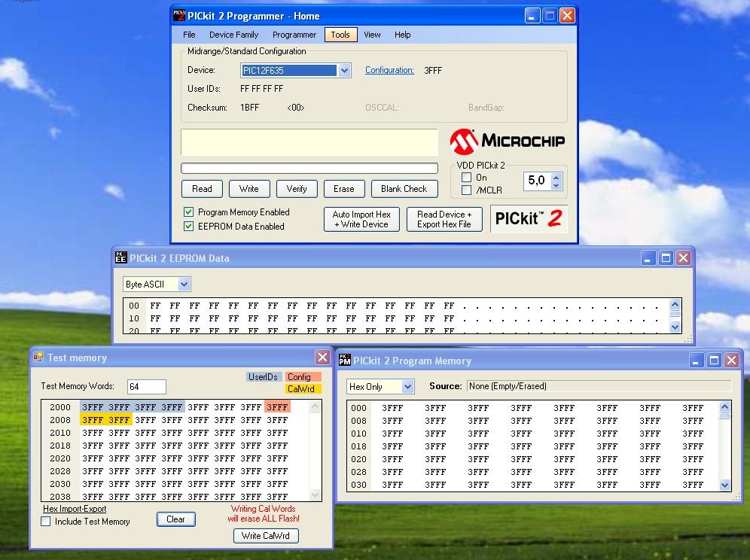
Task: Click Auto Import Hex + Write Device
Action: (361, 219)
